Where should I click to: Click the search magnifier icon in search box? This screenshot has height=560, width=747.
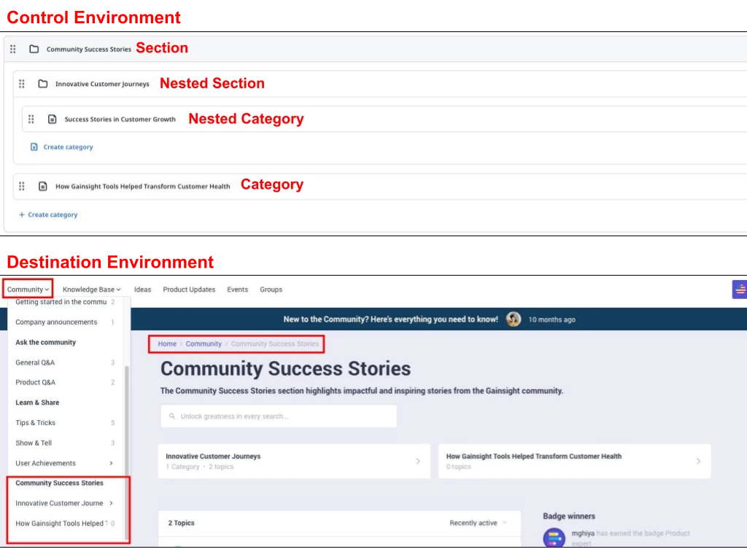point(172,416)
